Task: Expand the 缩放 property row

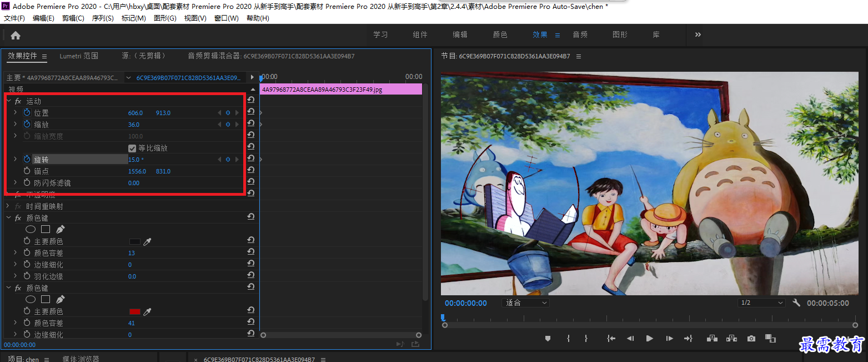Action: [x=16, y=125]
